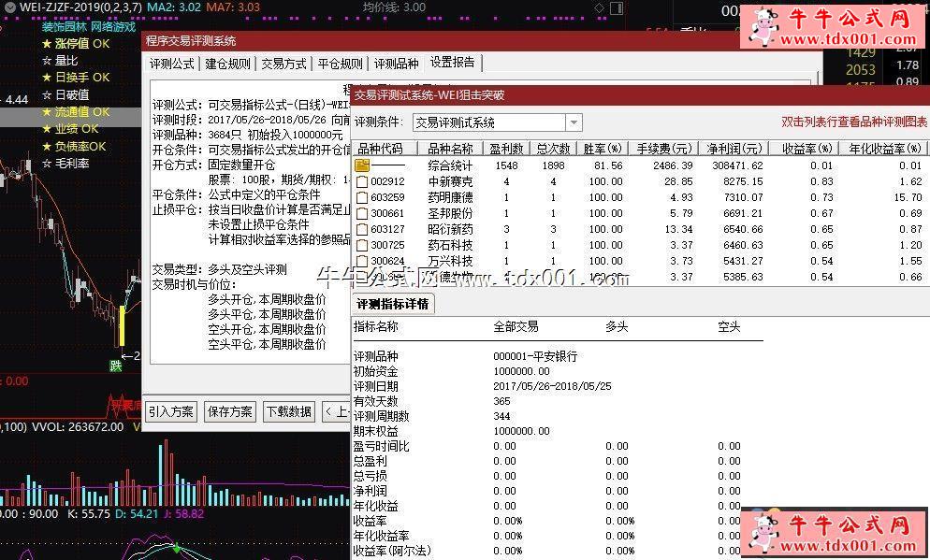930x560 pixels.
Task: Click the row icon for 300725 药石科技
Action: click(362, 245)
